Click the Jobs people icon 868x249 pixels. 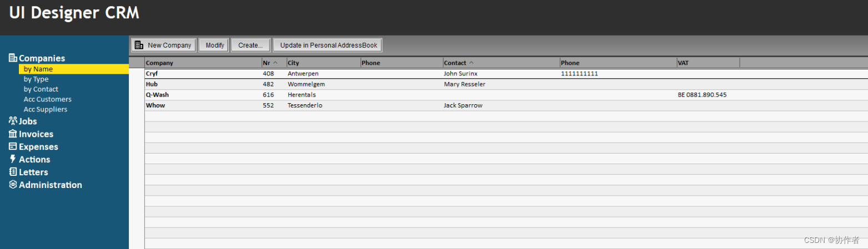13,121
